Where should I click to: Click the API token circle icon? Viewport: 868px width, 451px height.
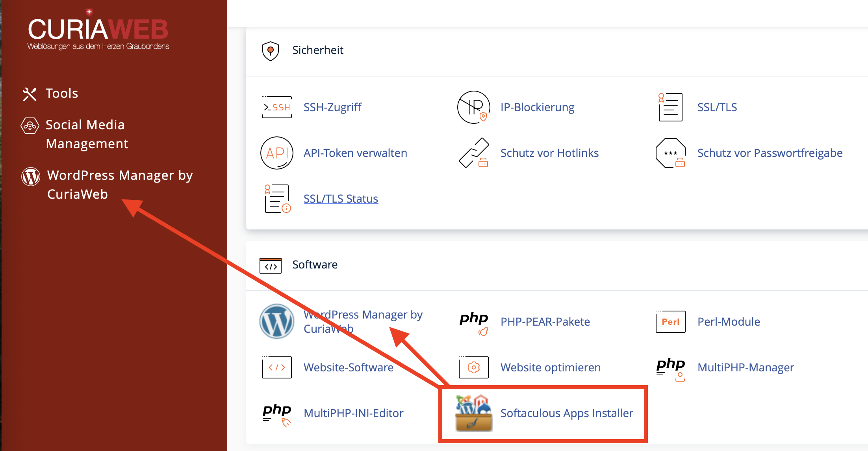tap(277, 153)
